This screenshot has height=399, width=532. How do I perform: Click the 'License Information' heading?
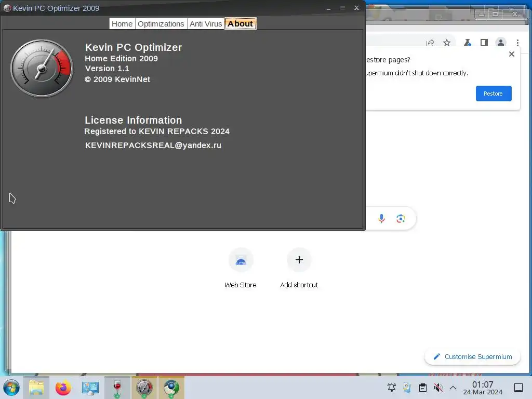134,120
